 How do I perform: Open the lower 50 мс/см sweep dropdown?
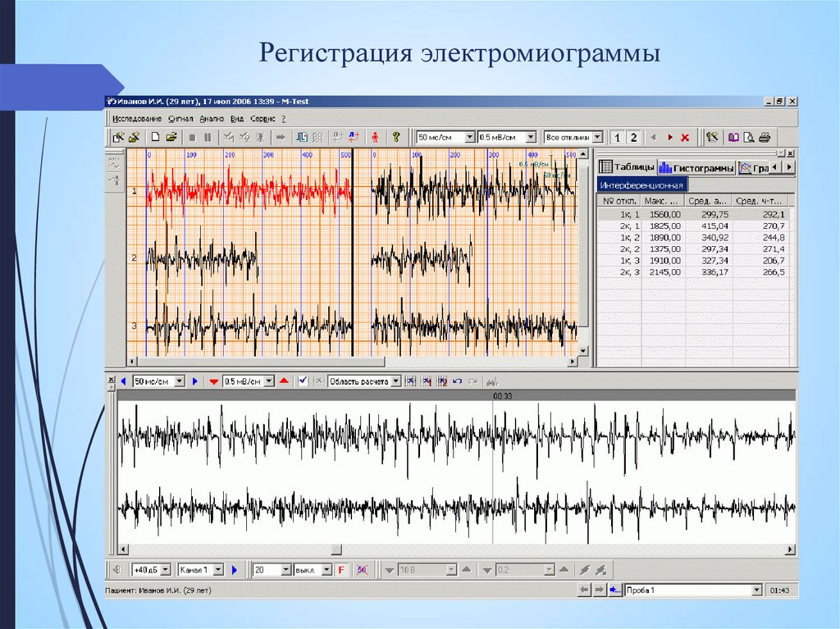click(x=180, y=381)
